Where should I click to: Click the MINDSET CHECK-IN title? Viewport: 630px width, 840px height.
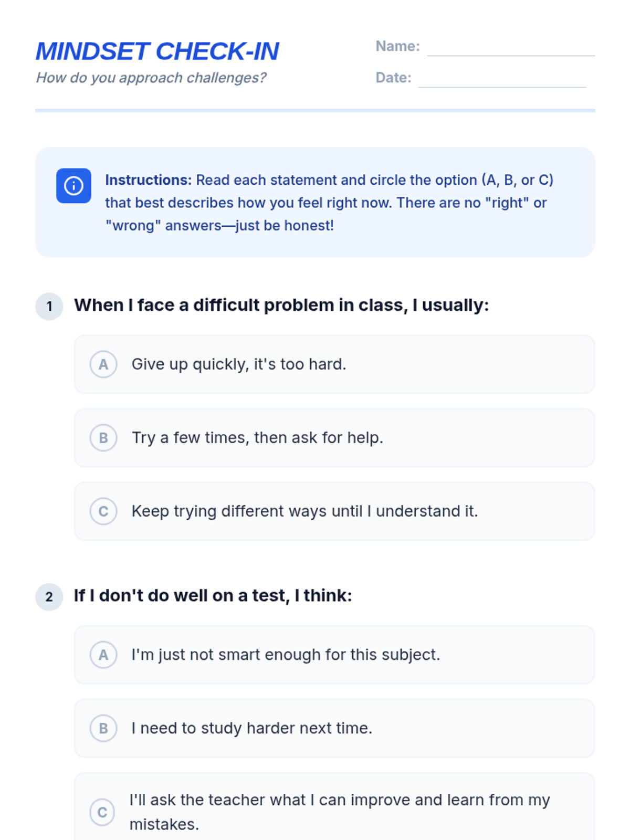point(157,51)
